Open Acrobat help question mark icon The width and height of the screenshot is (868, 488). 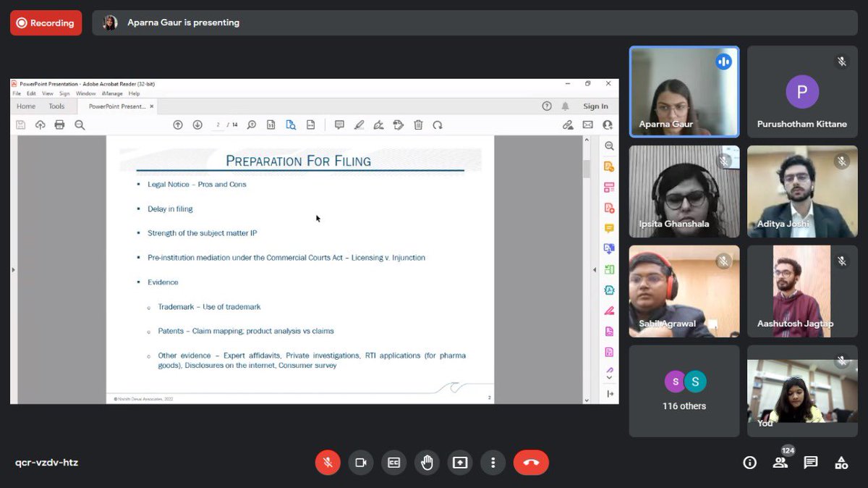547,106
